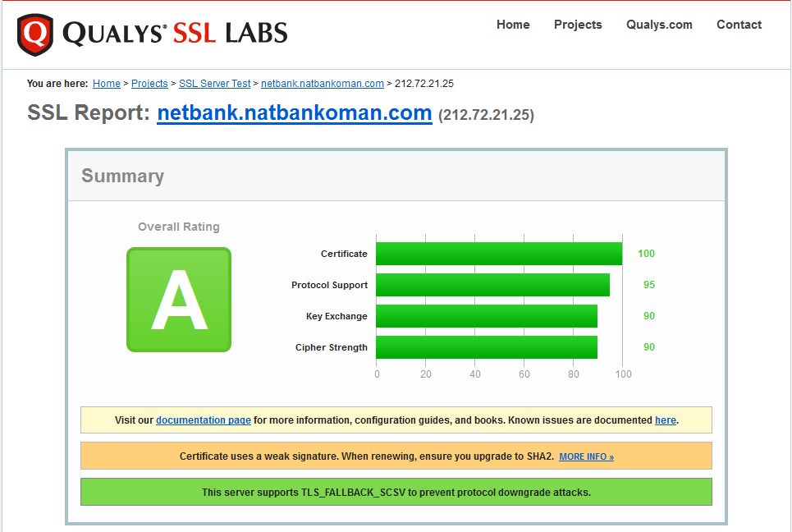Click the Protocol Support score value 95
This screenshot has width=792, height=532.
pyautogui.click(x=649, y=285)
